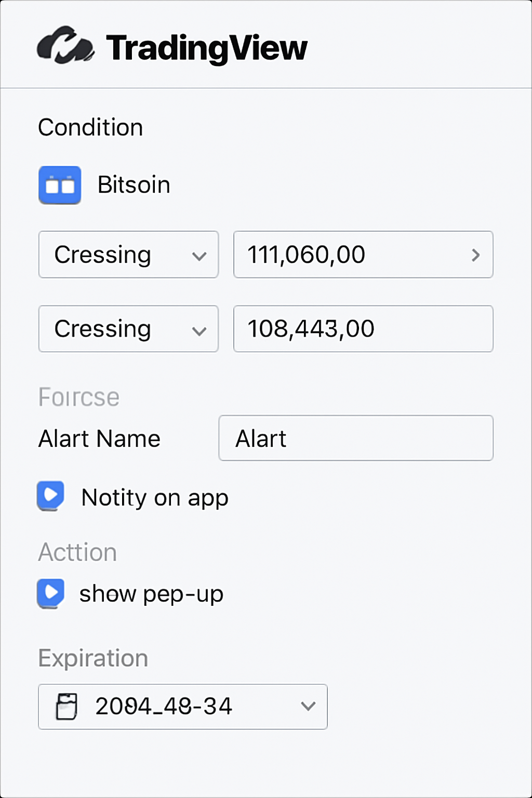Click the Condition section heading

click(x=90, y=128)
